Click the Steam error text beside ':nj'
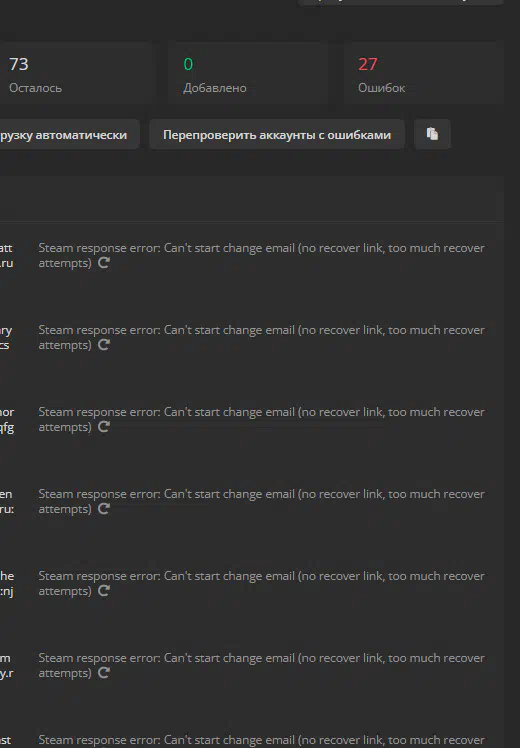The image size is (520, 748). pyautogui.click(x=261, y=583)
